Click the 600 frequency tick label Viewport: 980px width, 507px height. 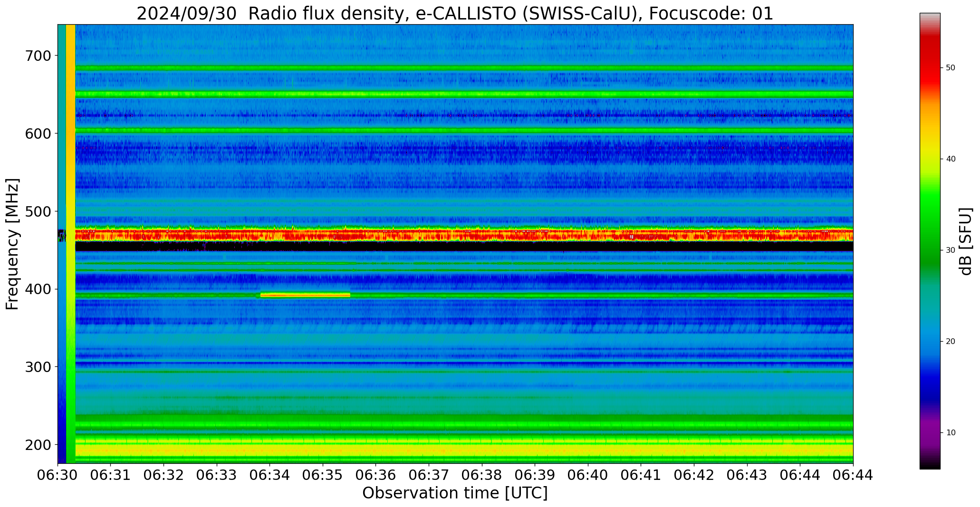tap(37, 134)
